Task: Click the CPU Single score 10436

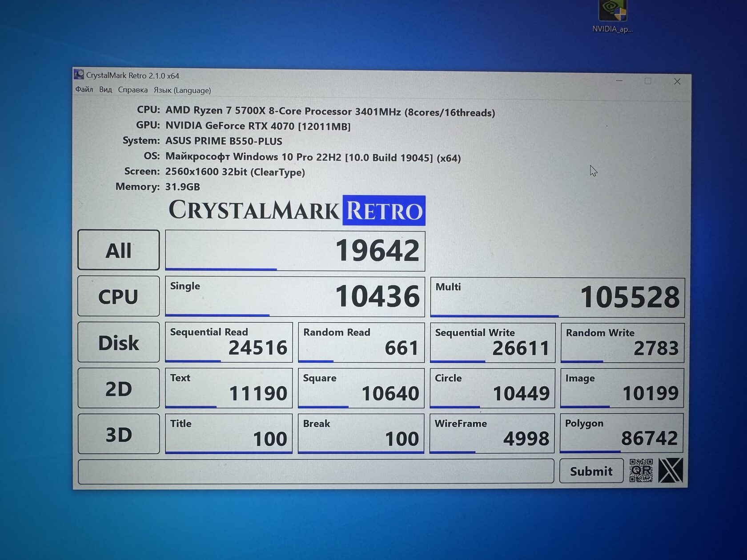Action: pos(295,297)
